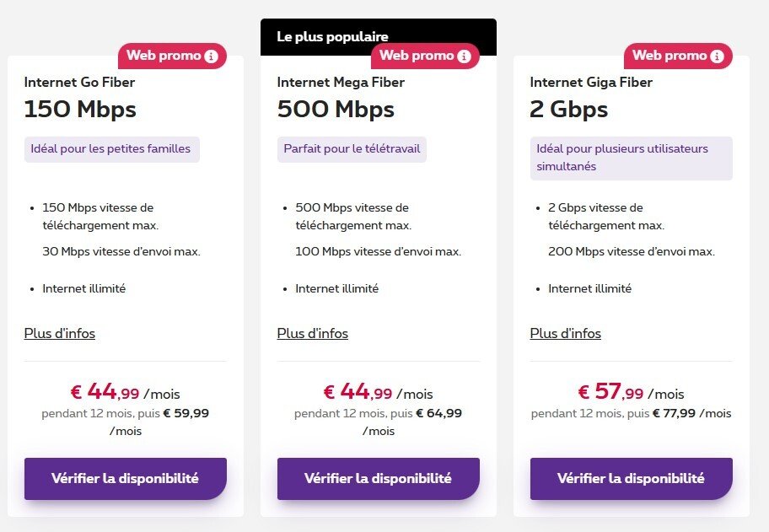
Task: Click the Go Fiber Web promo badge
Action: [164, 56]
